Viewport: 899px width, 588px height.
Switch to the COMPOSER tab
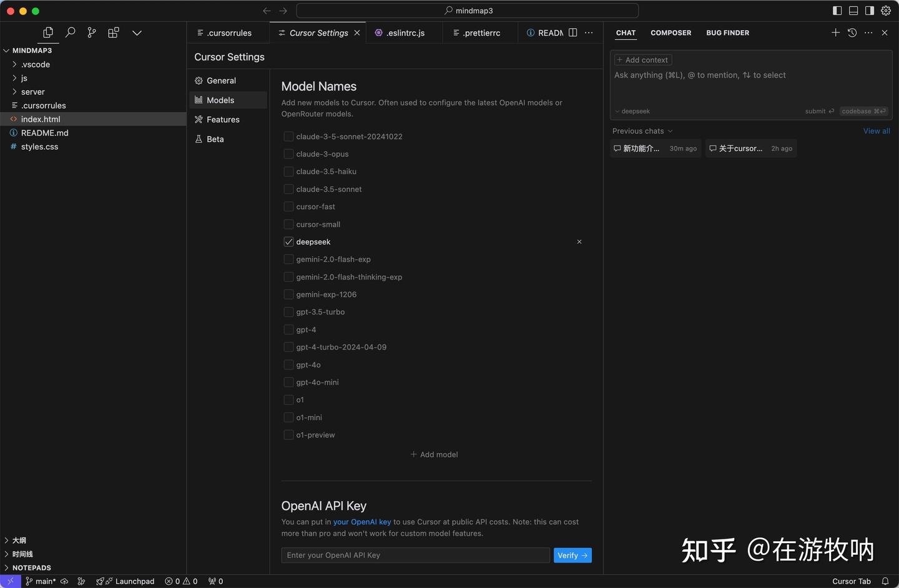(x=671, y=32)
